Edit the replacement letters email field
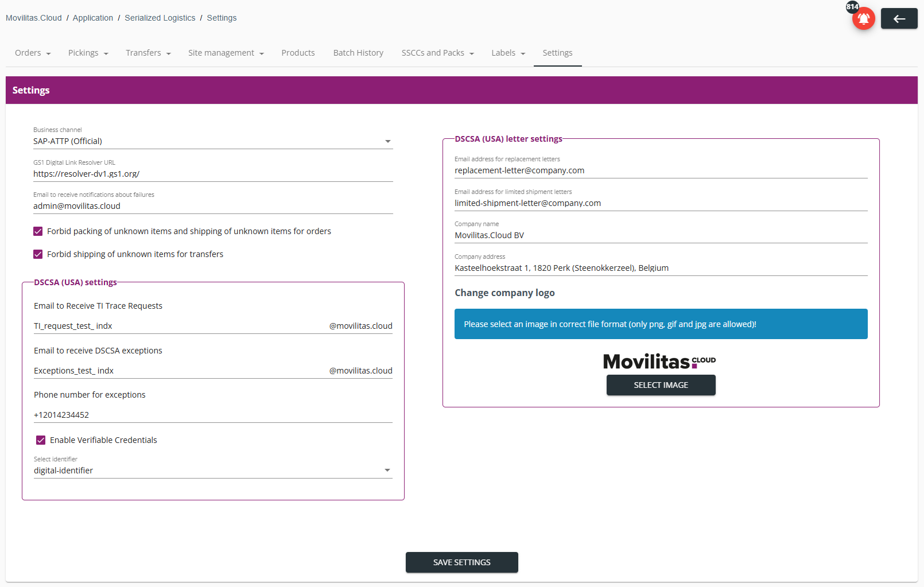This screenshot has height=587, width=924. click(661, 170)
